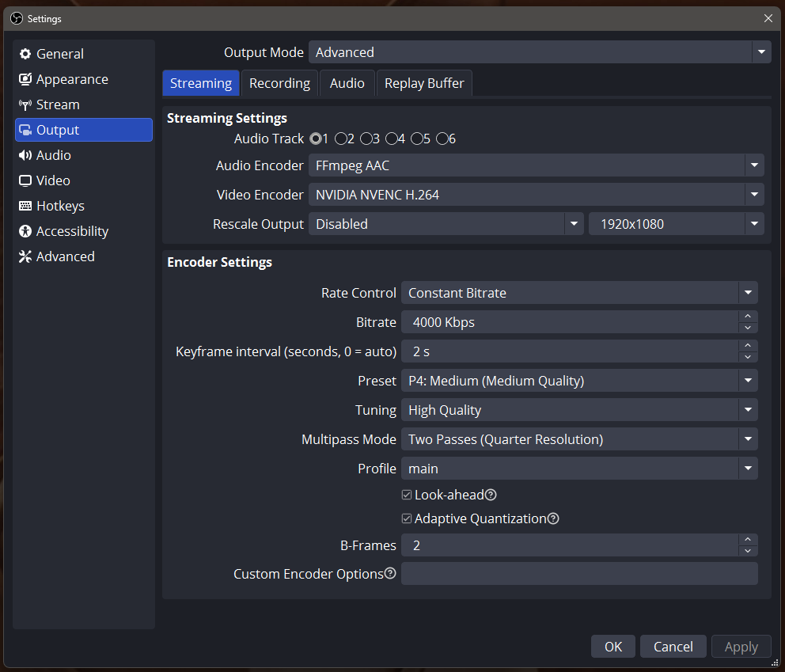Open the Replay Buffer tab
Image resolution: width=785 pixels, height=672 pixels.
point(424,83)
